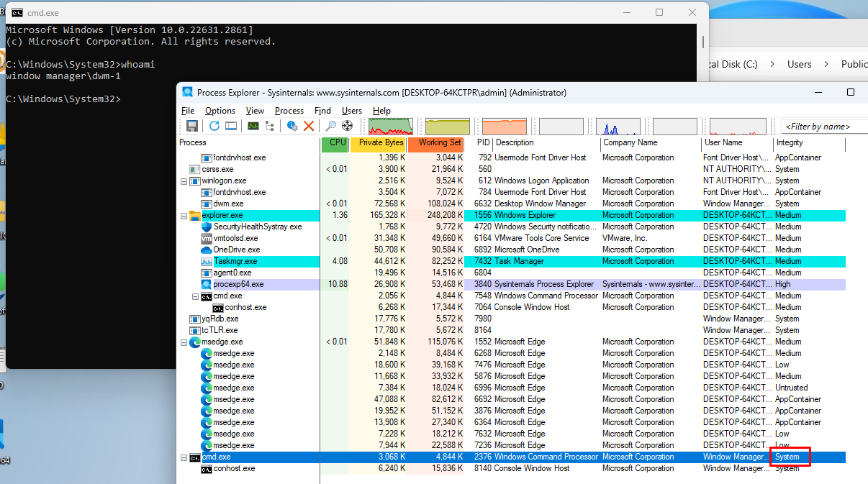The width and height of the screenshot is (868, 484).
Task: Click chevron before Users in Explorer breadcrumb
Action: coord(772,64)
